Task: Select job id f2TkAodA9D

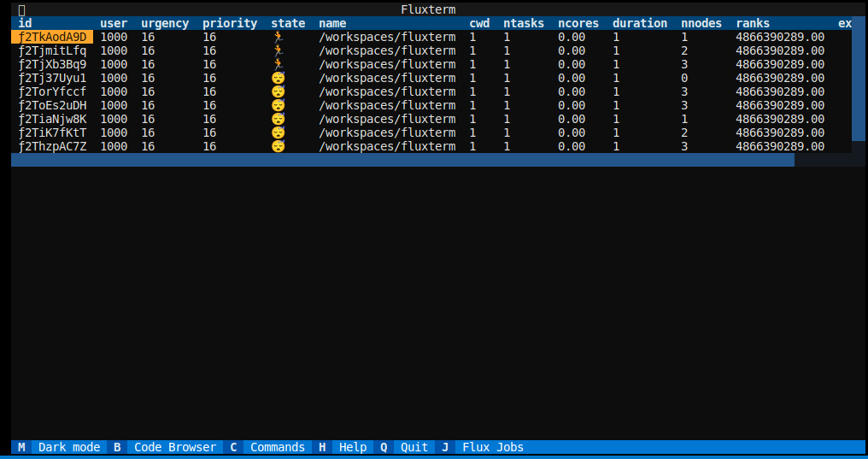Action: point(52,37)
